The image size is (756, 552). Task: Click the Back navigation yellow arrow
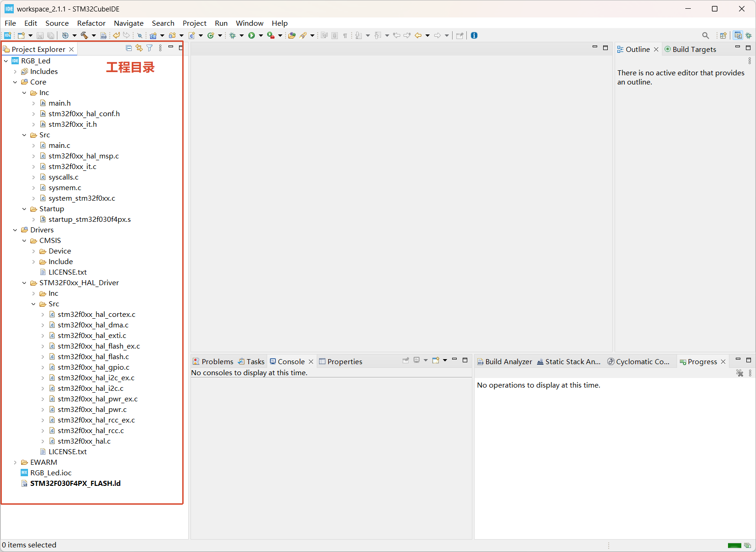(x=418, y=35)
